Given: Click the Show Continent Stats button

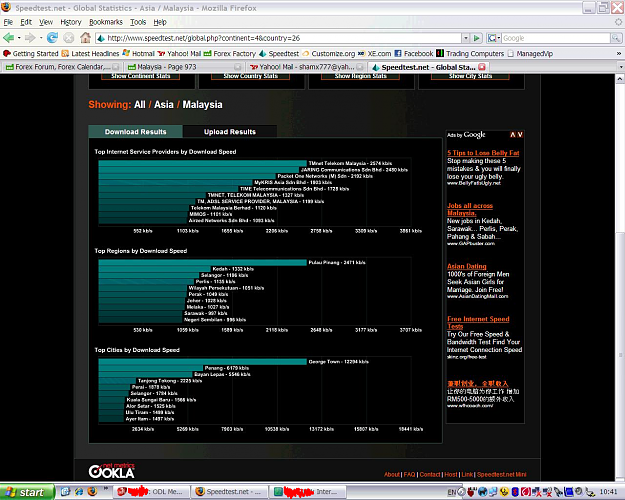Looking at the screenshot, I should [140, 76].
